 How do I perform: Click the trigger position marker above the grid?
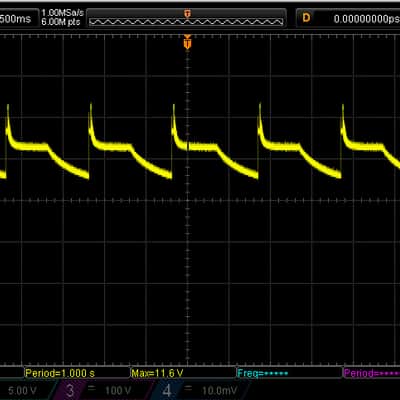tap(187, 42)
